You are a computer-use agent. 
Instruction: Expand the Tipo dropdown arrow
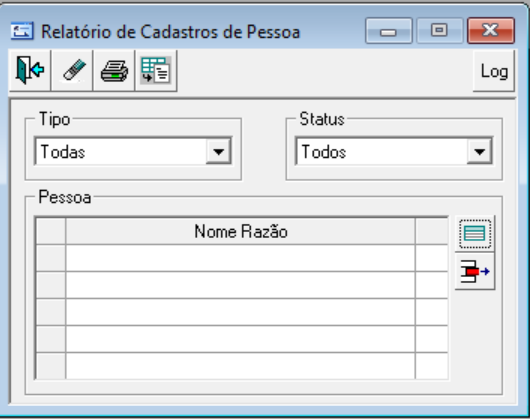coord(218,151)
